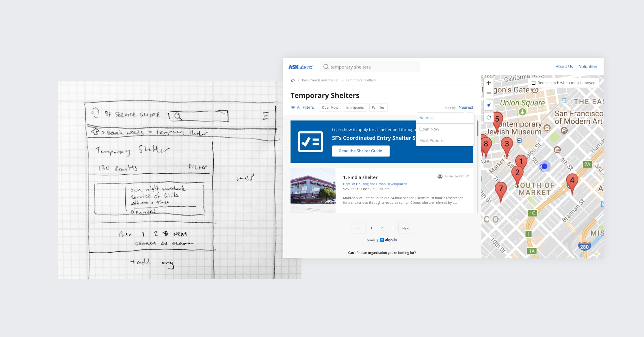644x337 pixels.
Task: Click the blue current location dot
Action: (x=544, y=166)
